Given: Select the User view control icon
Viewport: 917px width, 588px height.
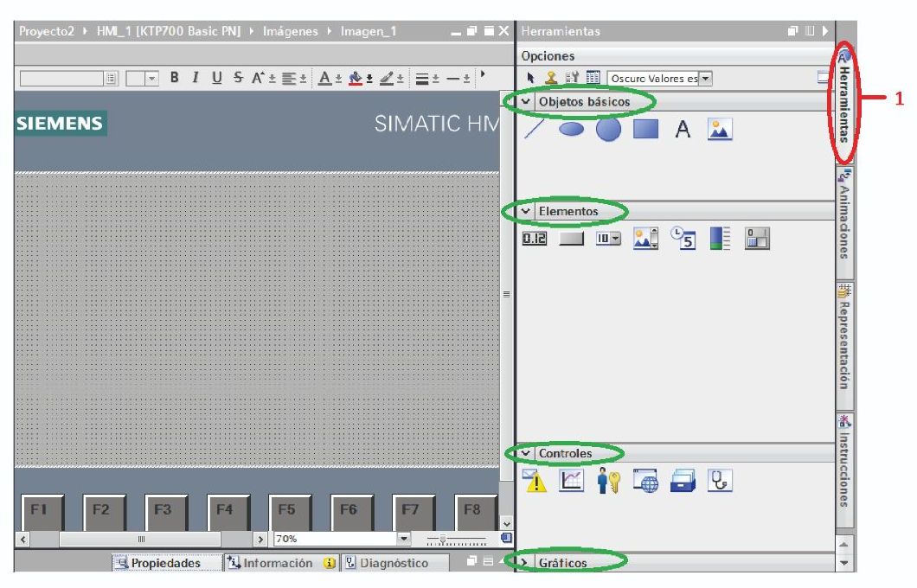Looking at the screenshot, I should pos(608,481).
